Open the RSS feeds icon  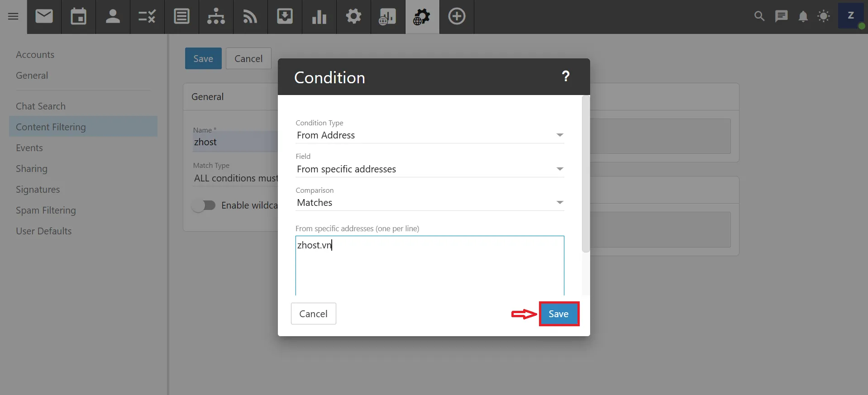(250, 17)
